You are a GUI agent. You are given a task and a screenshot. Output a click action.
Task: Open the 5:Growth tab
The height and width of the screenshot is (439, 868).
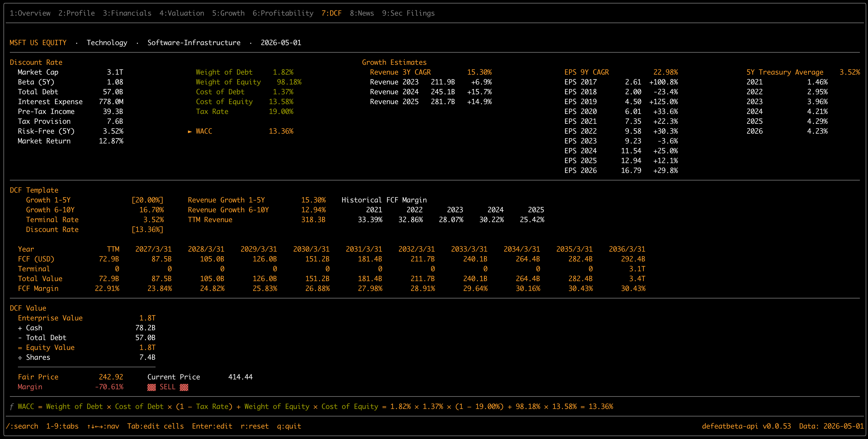pyautogui.click(x=228, y=13)
